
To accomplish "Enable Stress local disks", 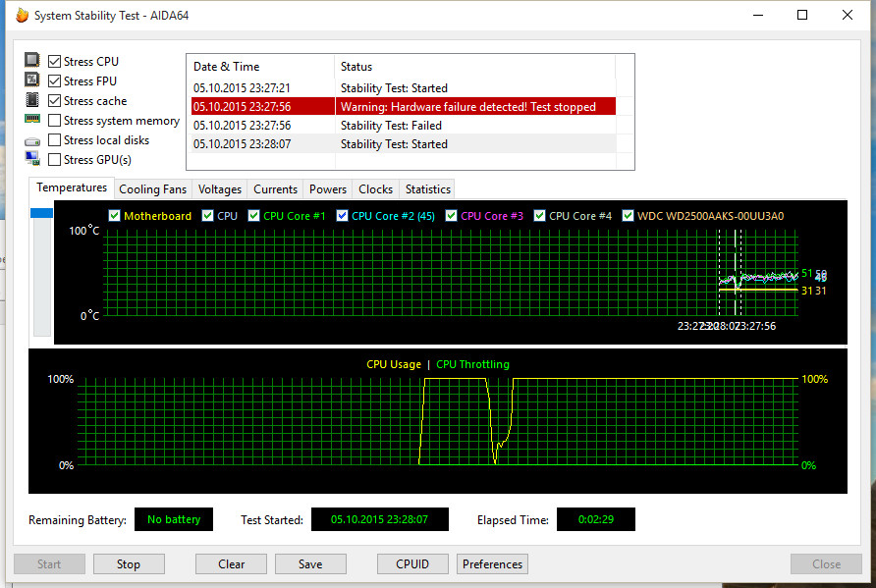I will (54, 139).
